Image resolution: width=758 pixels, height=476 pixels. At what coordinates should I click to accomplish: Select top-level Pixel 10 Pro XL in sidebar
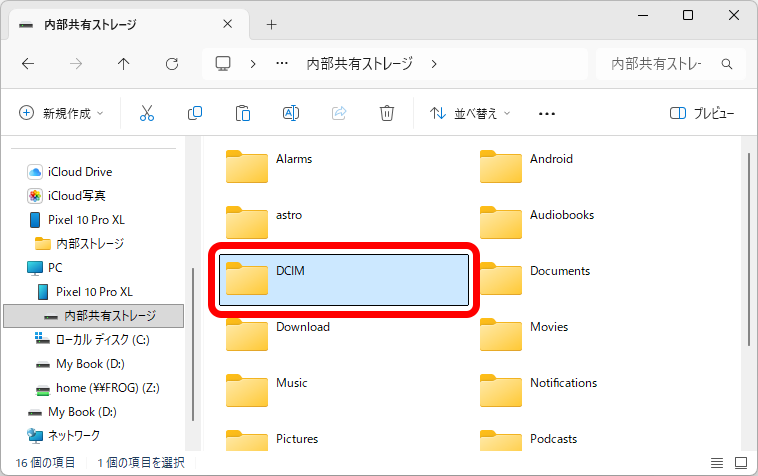click(86, 220)
